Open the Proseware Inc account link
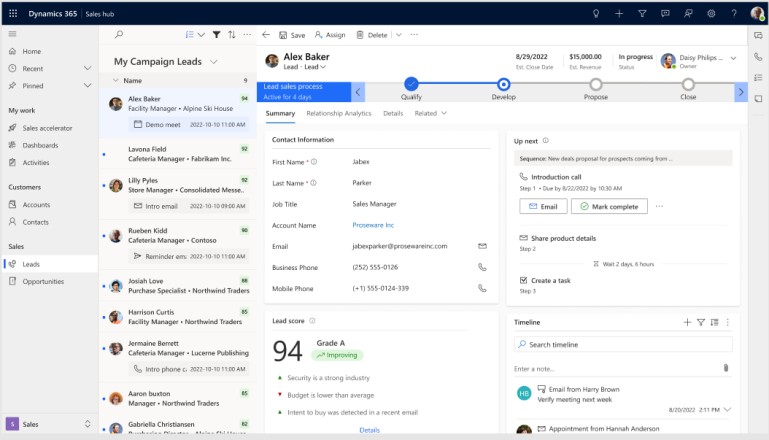This screenshot has height=440, width=769. [373, 225]
